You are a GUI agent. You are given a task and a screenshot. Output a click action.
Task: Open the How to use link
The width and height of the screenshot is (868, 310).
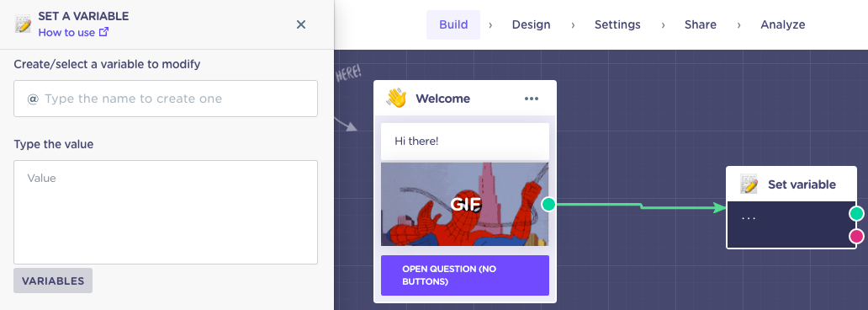[x=66, y=32]
